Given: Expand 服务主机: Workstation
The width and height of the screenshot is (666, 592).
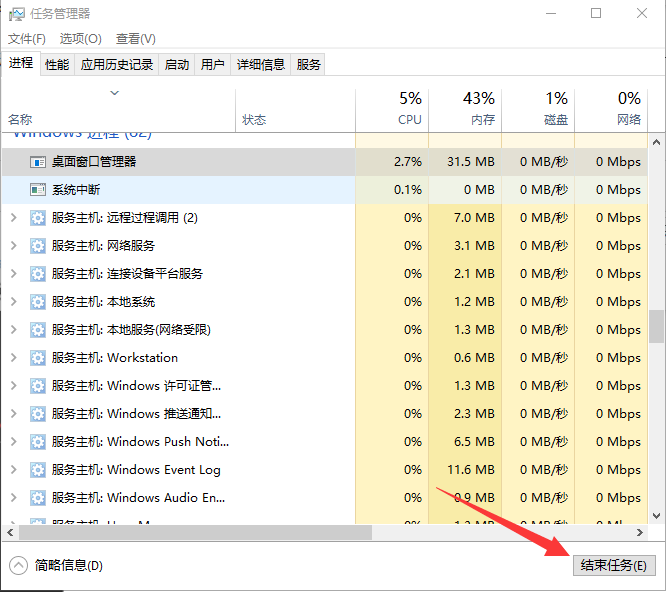Looking at the screenshot, I should click(x=14, y=358).
